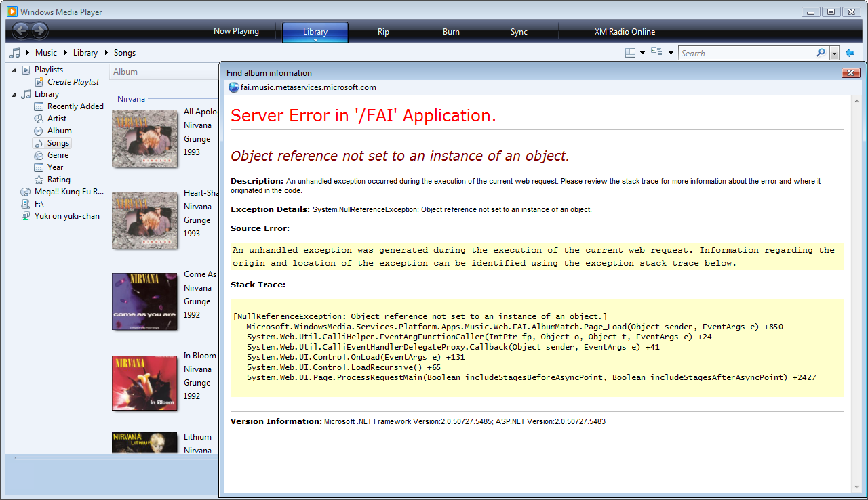Viewport: 868px width, 500px height.
Task: Switch to the Now Playing tab
Action: [x=236, y=32]
